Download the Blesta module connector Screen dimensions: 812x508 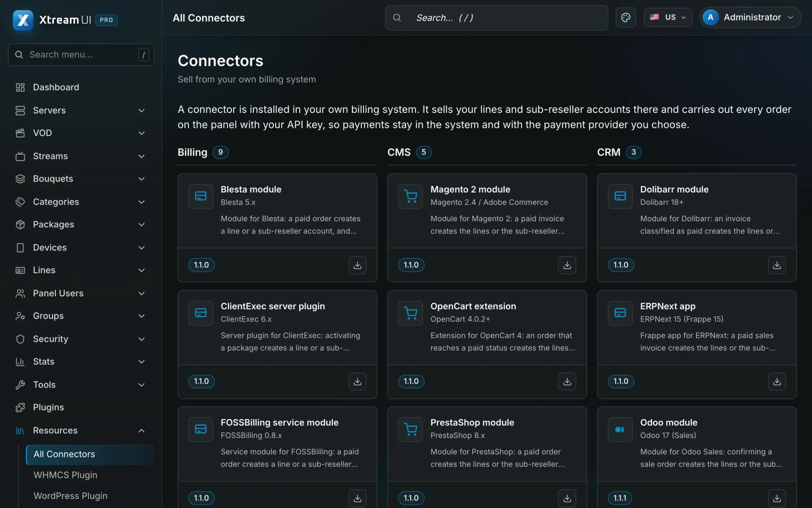click(x=357, y=265)
